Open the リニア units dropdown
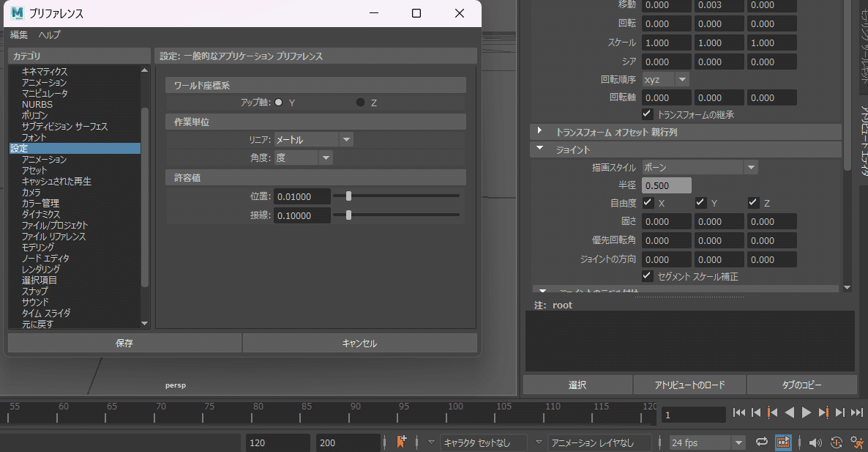The image size is (868, 452). tap(314, 140)
